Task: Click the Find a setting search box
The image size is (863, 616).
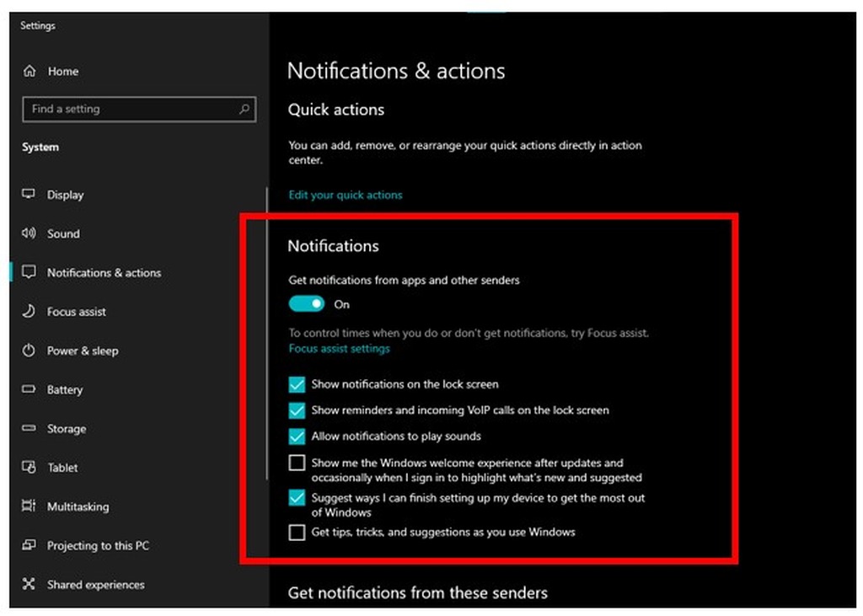Action: pyautogui.click(x=139, y=109)
